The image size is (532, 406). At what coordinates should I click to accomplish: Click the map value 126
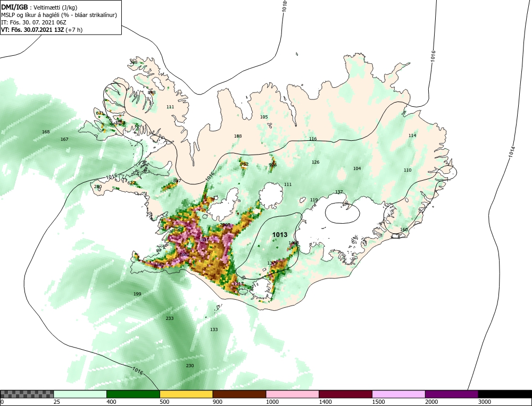click(x=315, y=162)
